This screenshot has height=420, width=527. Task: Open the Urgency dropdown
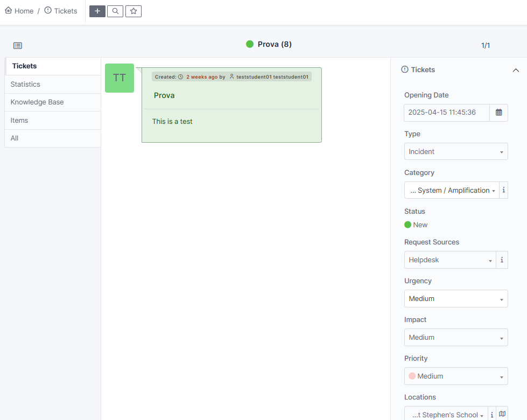[x=455, y=298]
